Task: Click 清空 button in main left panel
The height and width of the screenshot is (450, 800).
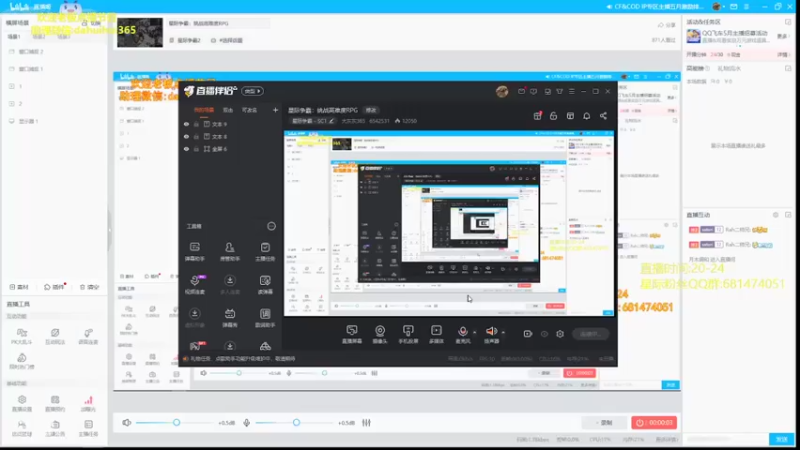Action: point(89,287)
